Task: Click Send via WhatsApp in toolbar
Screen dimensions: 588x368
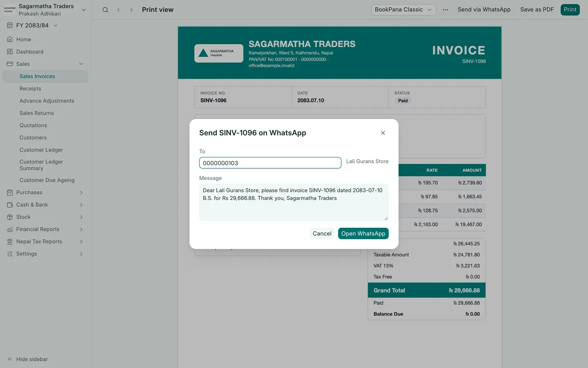Action: pos(484,10)
